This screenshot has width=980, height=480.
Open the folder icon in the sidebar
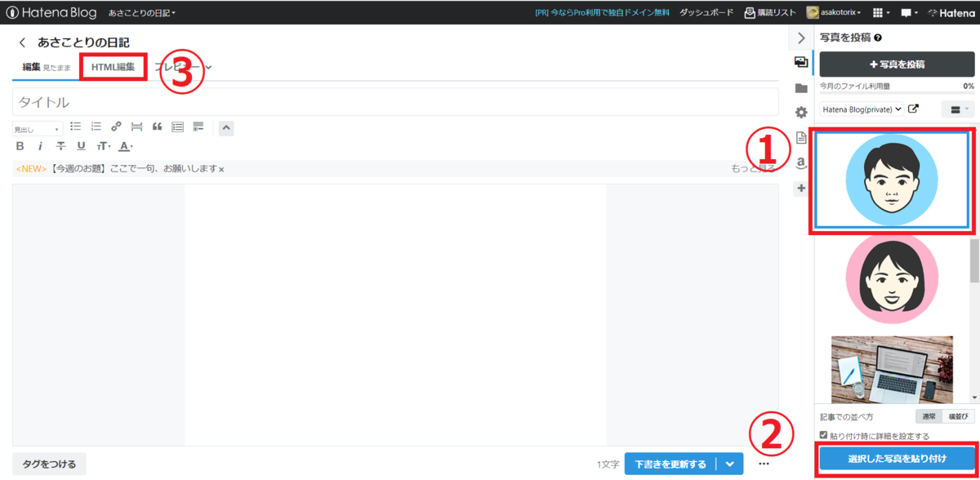pyautogui.click(x=801, y=88)
